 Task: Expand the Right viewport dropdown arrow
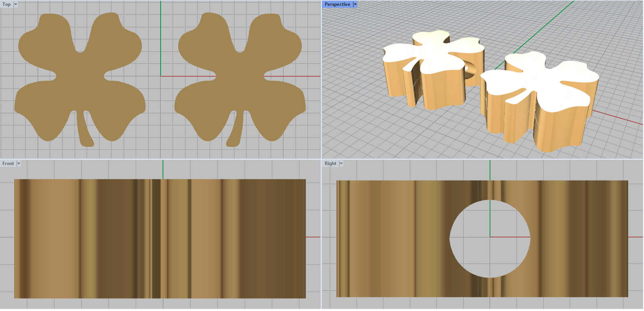pos(341,164)
